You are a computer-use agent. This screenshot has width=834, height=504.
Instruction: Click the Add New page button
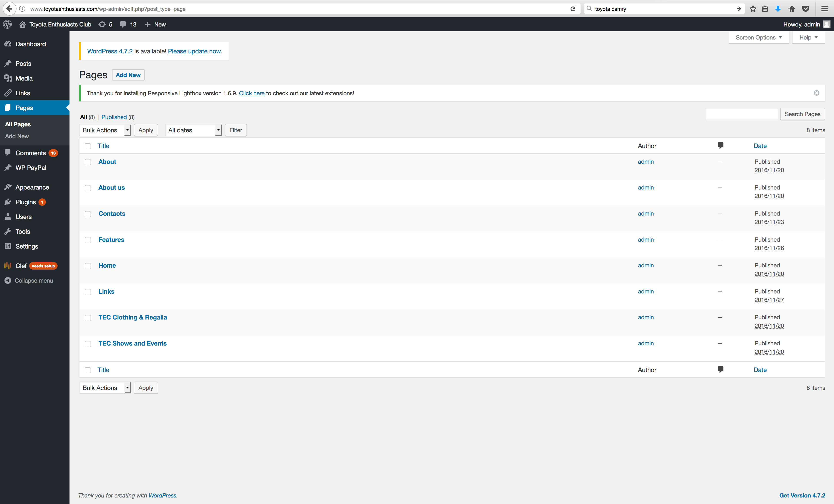pyautogui.click(x=128, y=75)
